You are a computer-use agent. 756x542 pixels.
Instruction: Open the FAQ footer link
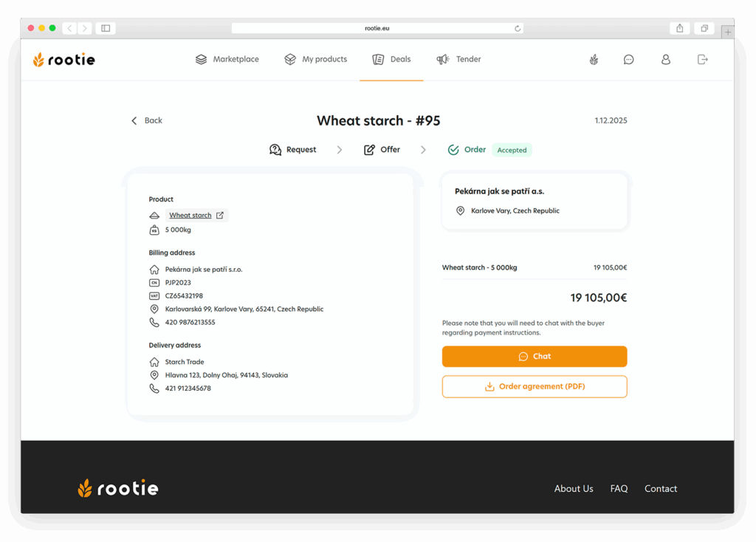(x=619, y=489)
